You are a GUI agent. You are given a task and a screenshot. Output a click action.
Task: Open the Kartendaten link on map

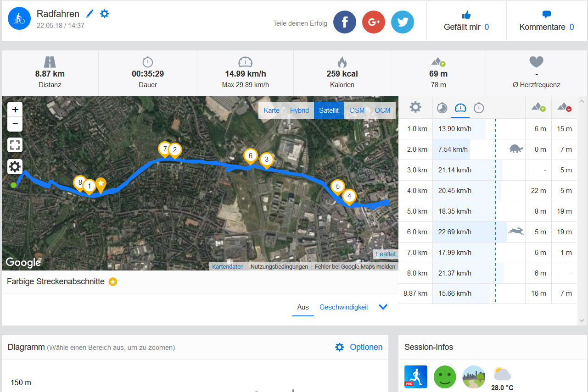point(228,266)
